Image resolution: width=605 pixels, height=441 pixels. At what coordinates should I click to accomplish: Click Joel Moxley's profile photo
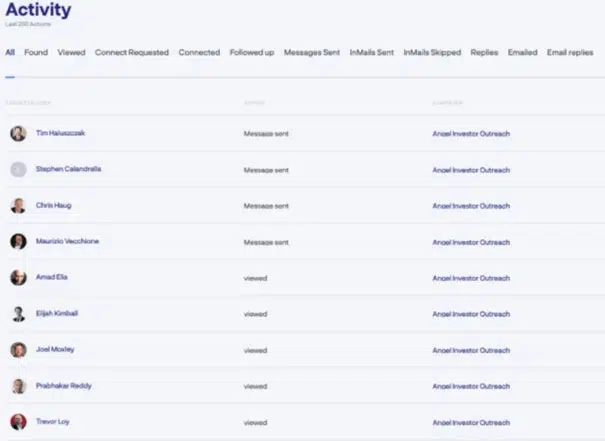click(18, 350)
